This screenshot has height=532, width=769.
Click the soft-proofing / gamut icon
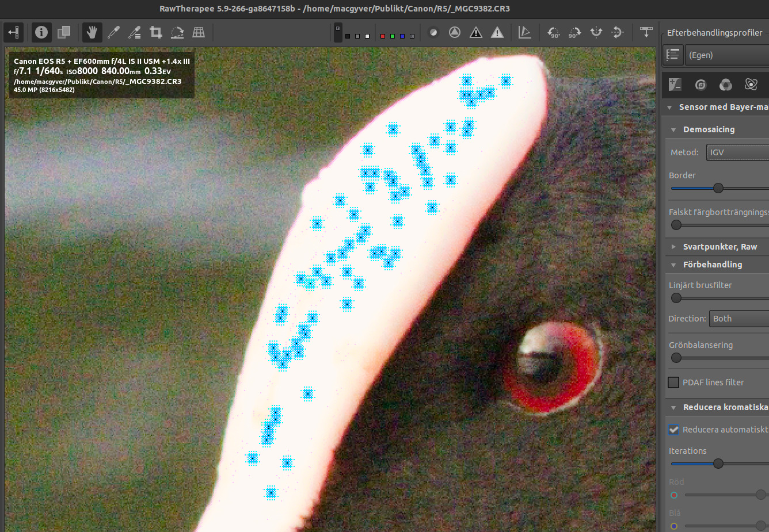click(524, 32)
